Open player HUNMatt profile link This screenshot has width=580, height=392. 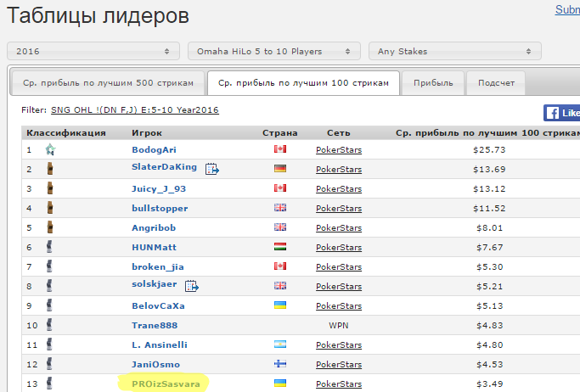pos(154,247)
